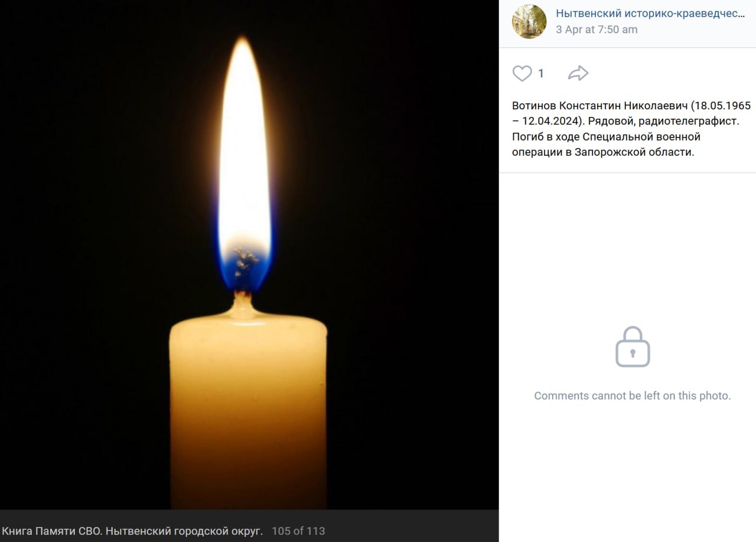Click the text Специальной военной in description
This screenshot has width=756, height=542.
click(x=641, y=136)
